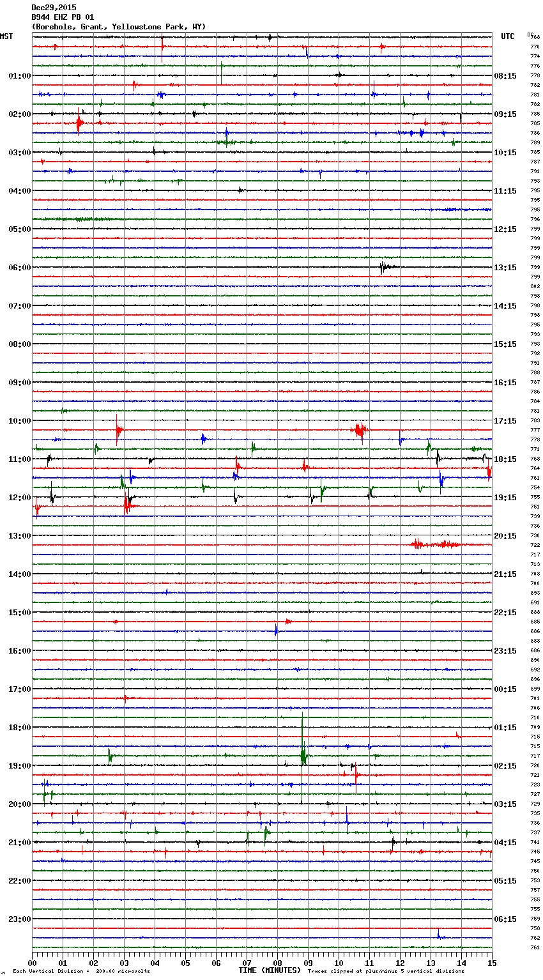Select the 04:00 MST row label
The image size is (543, 980).
19,191
